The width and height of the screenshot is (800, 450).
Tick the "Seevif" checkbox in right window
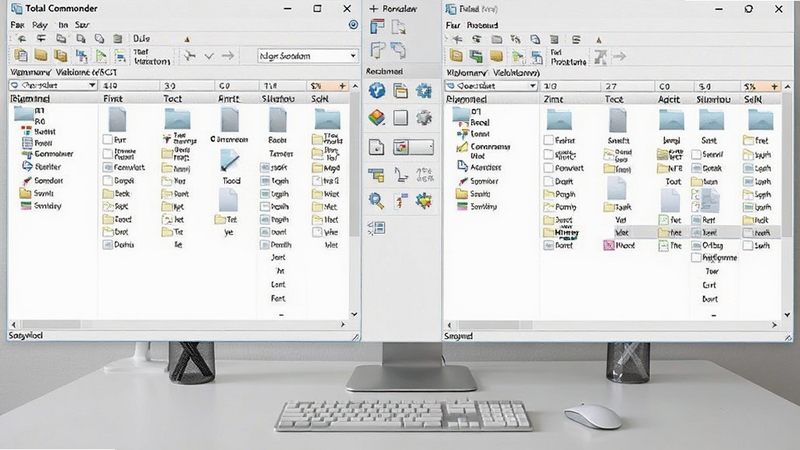[x=696, y=154]
